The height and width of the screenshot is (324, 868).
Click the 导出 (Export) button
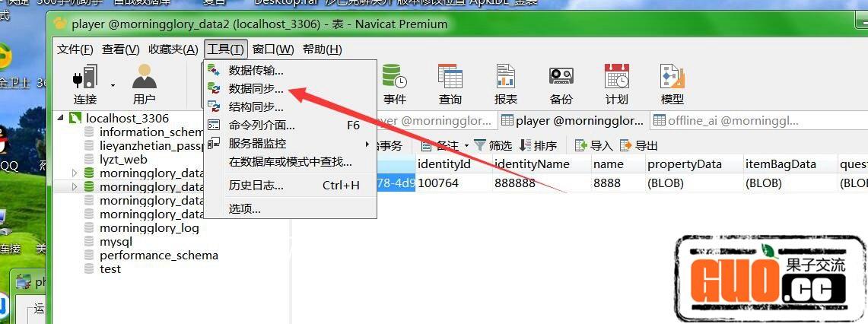point(639,145)
